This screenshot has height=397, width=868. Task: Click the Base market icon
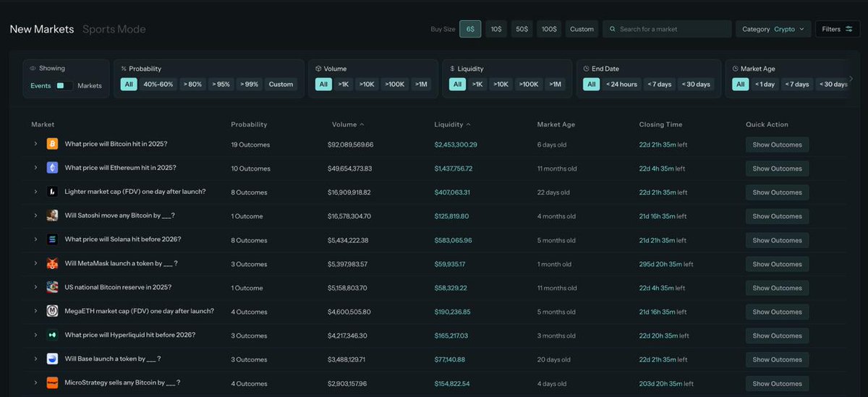[x=52, y=359]
